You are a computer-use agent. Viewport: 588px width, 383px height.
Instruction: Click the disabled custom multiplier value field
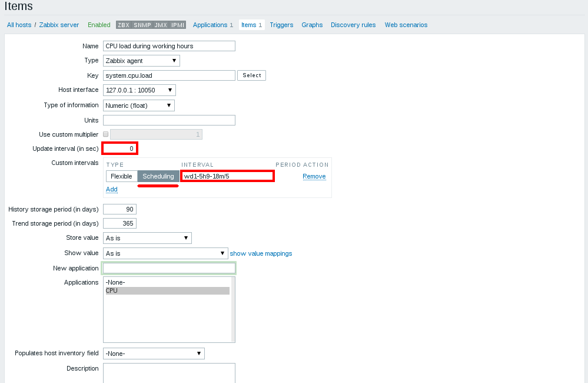pos(157,134)
